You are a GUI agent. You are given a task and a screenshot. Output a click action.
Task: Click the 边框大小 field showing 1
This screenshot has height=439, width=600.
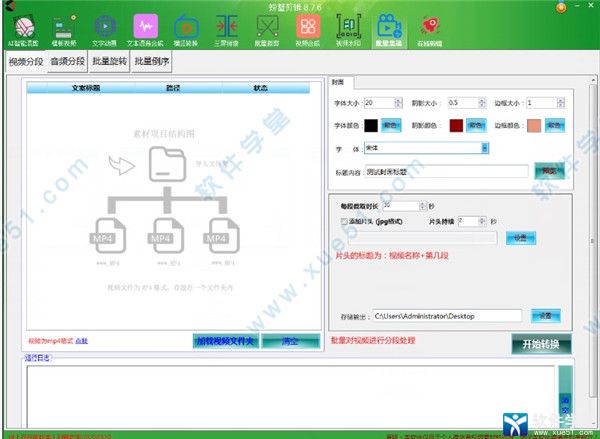pyautogui.click(x=542, y=103)
